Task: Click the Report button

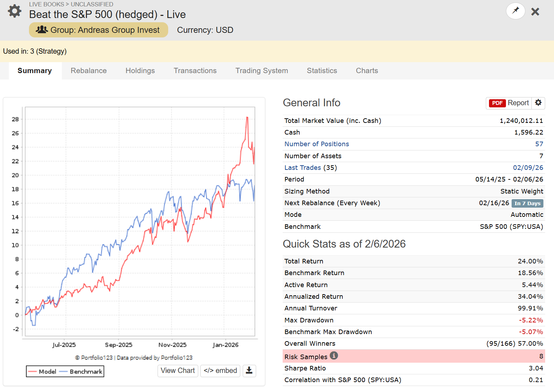Action: 509,103
